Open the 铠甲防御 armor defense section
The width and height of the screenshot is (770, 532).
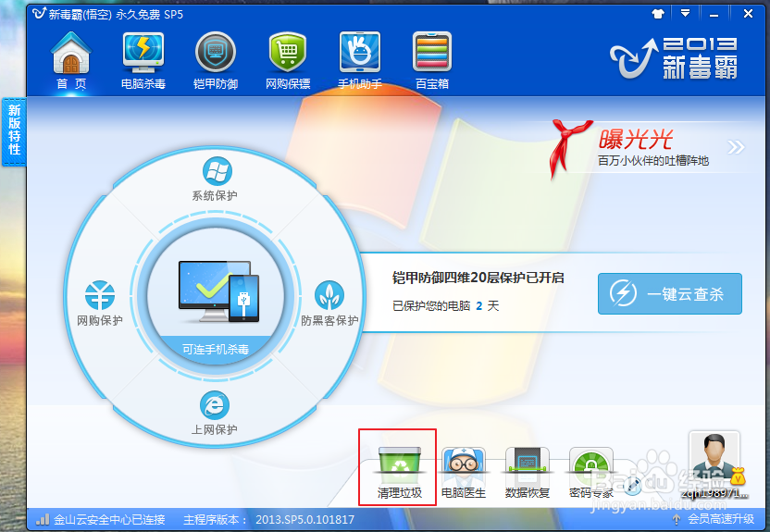click(x=216, y=61)
